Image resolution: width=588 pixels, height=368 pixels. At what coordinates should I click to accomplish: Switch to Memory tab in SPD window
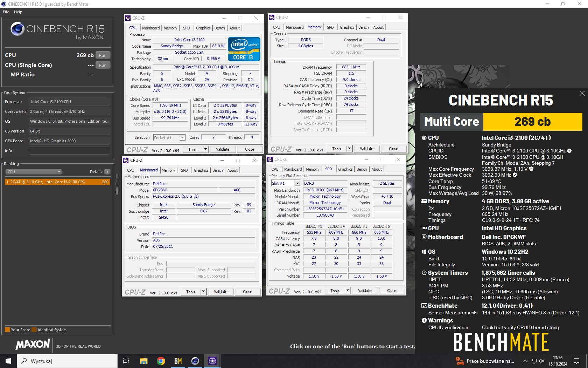(x=313, y=169)
